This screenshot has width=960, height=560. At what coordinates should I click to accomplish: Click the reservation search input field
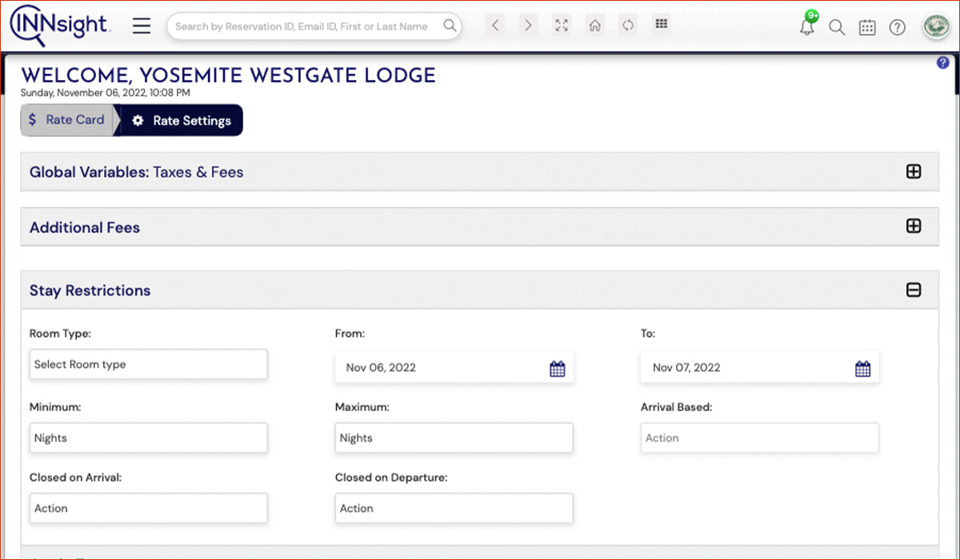(314, 26)
